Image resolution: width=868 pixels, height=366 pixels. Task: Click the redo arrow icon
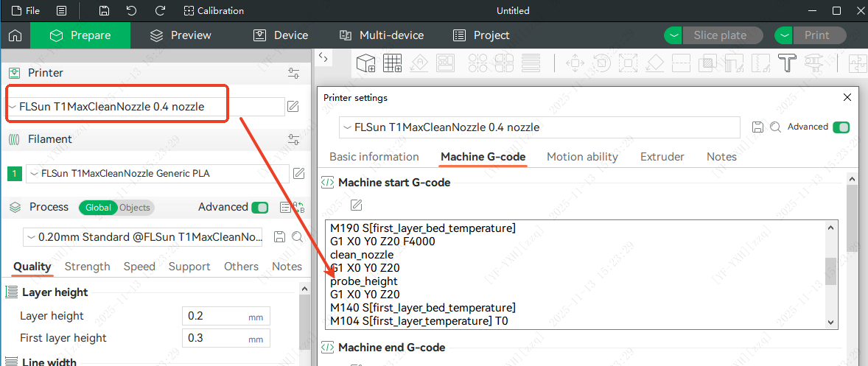[160, 11]
